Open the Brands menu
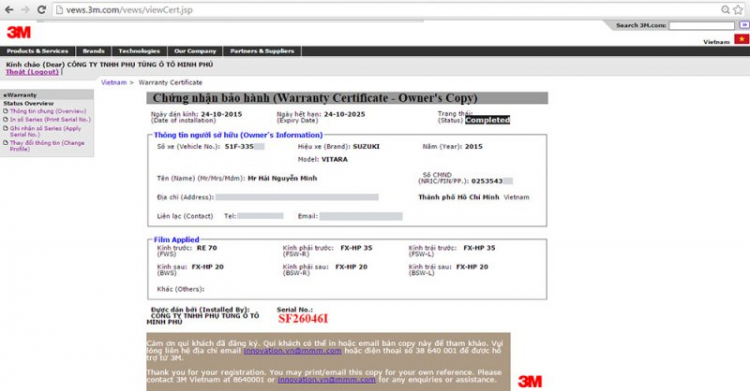The width and height of the screenshot is (750, 391). 93,51
